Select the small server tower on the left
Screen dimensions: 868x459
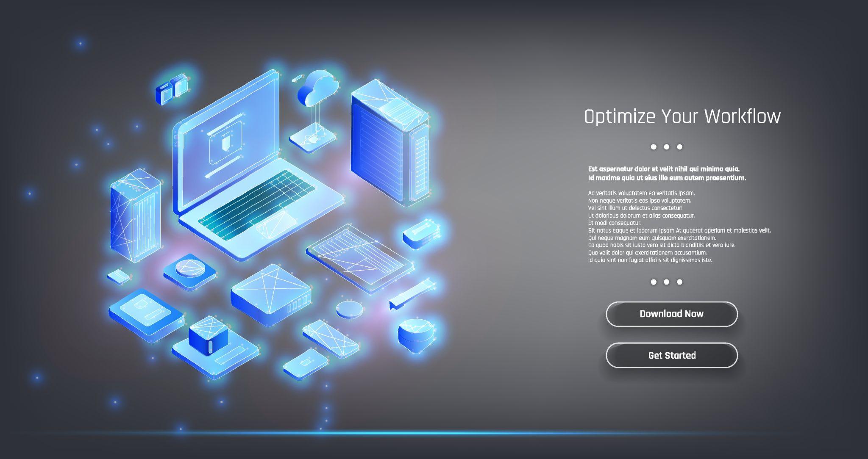pyautogui.click(x=135, y=215)
